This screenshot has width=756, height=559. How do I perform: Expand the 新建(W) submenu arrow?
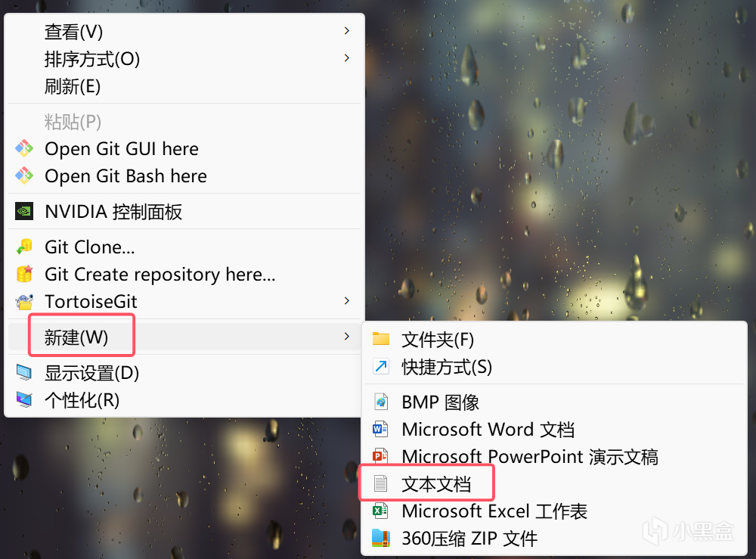click(347, 337)
